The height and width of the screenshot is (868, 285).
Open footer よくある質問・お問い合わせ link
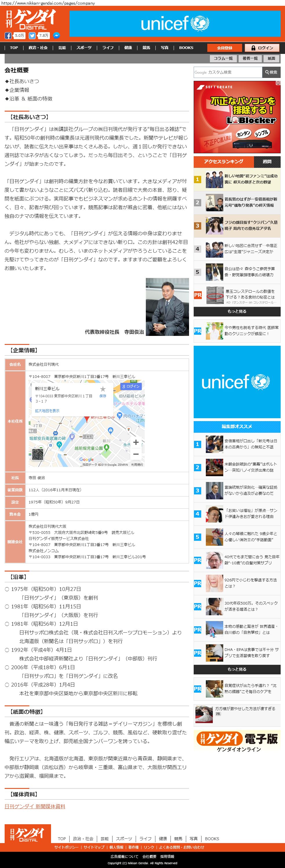pos(181,847)
